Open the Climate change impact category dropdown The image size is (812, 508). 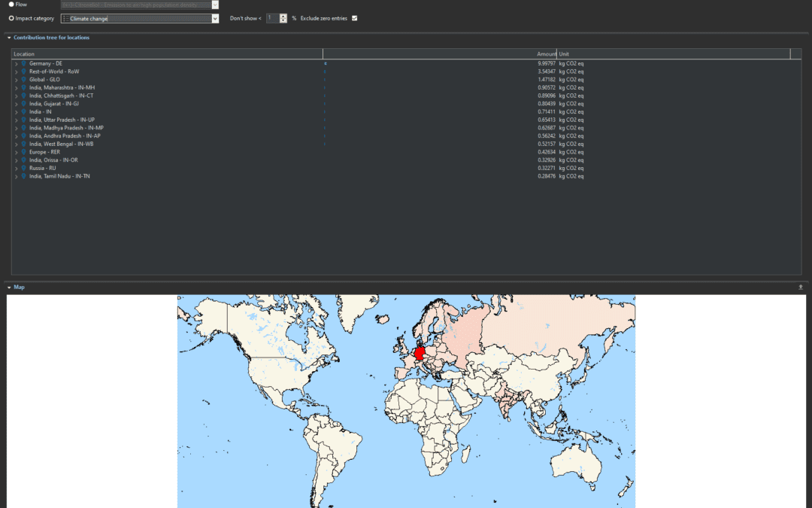click(215, 18)
